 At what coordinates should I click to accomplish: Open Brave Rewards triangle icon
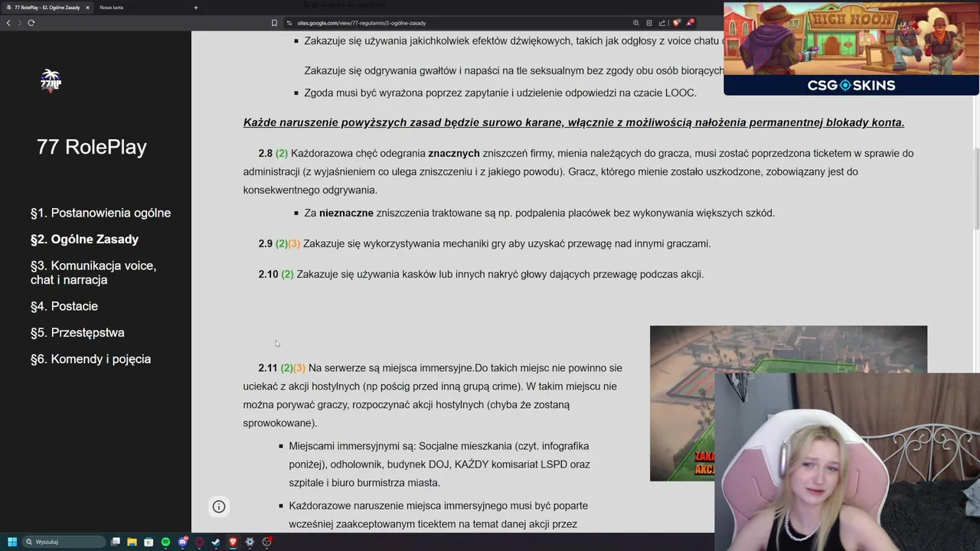(x=691, y=23)
